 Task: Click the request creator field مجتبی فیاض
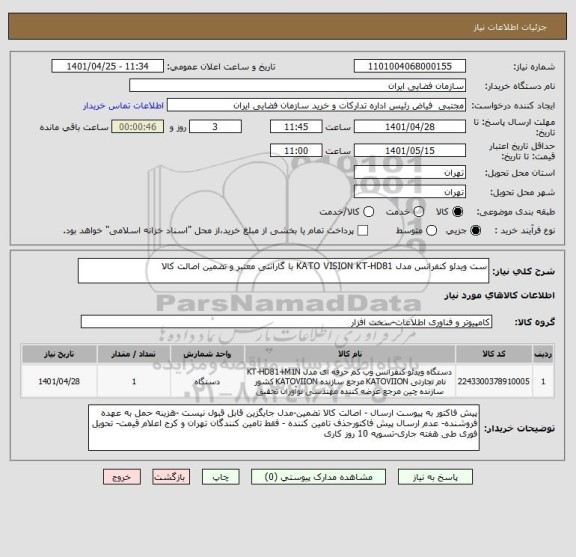point(316,106)
